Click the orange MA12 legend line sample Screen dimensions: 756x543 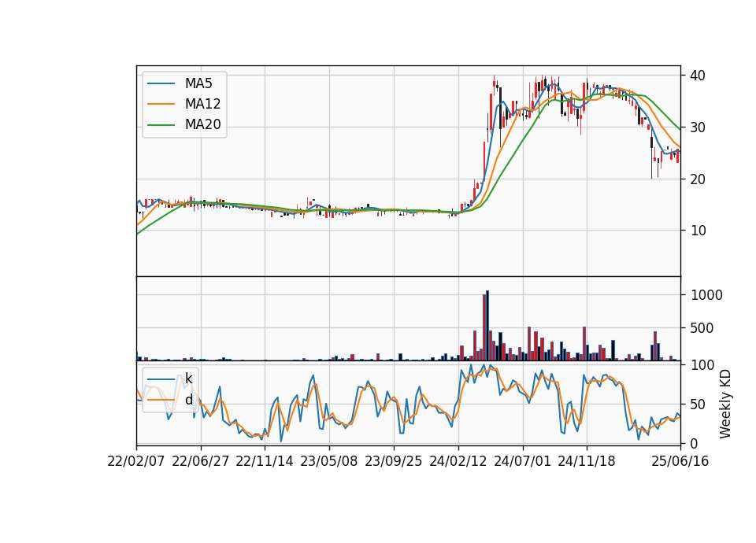pyautogui.click(x=161, y=104)
